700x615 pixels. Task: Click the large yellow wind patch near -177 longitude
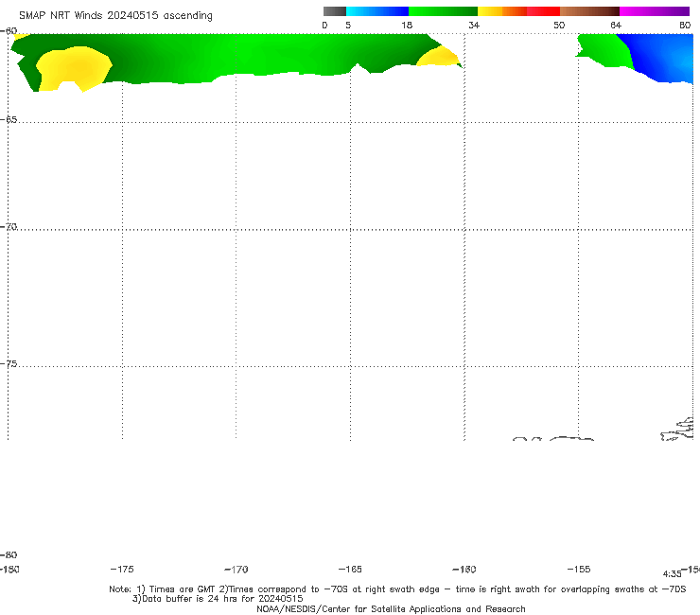74,68
